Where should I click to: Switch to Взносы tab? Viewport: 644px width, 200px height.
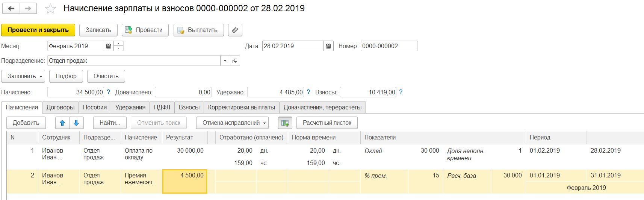pos(189,107)
